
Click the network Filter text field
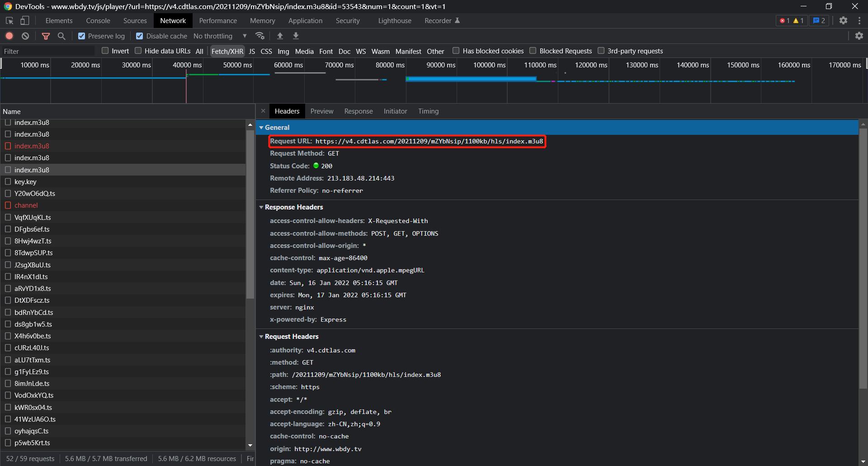48,51
